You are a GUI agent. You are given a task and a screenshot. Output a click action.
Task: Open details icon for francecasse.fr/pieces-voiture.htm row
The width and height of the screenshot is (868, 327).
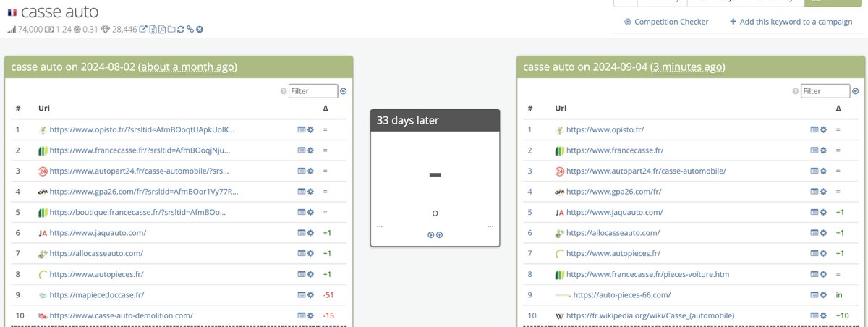[814, 274]
